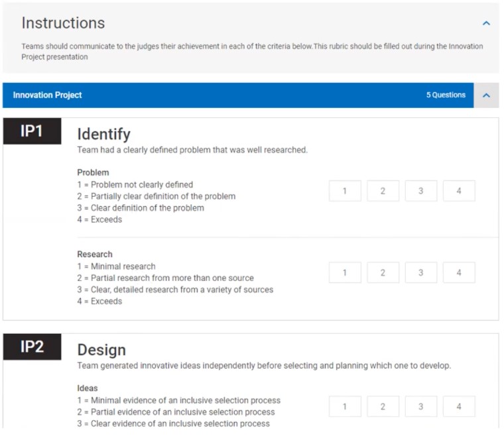
Task: Select score 3 for Ideas
Action: coord(420,406)
